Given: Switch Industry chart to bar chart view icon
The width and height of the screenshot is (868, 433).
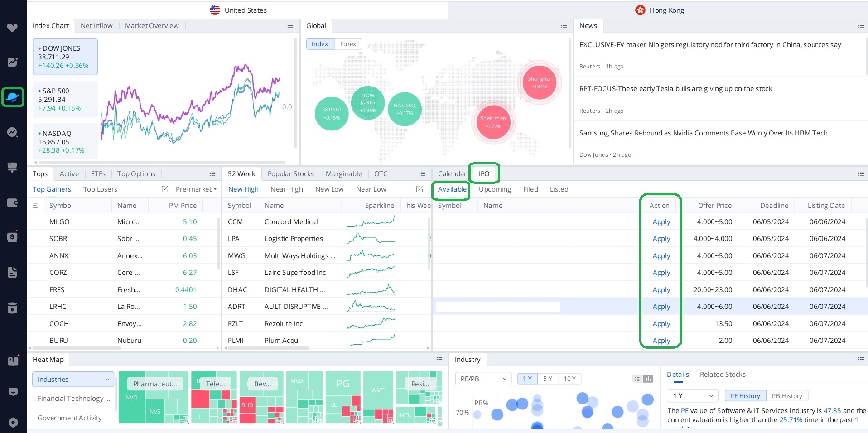Looking at the screenshot, I should click(x=648, y=379).
